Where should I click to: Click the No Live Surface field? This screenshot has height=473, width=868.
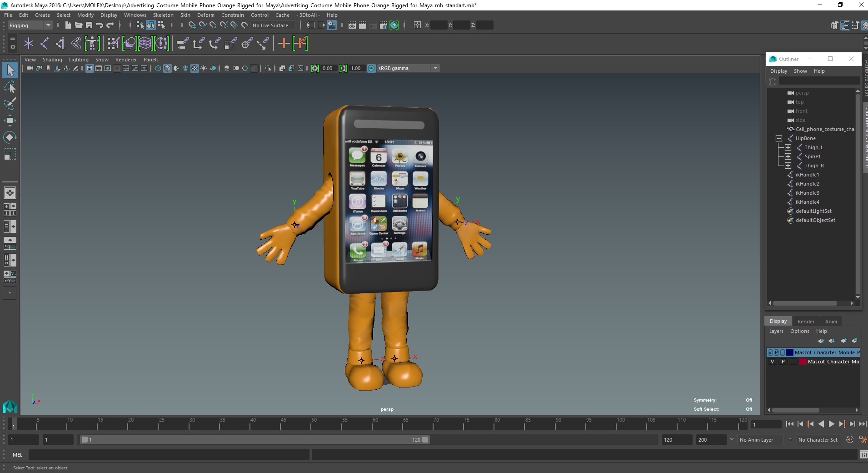tap(272, 25)
